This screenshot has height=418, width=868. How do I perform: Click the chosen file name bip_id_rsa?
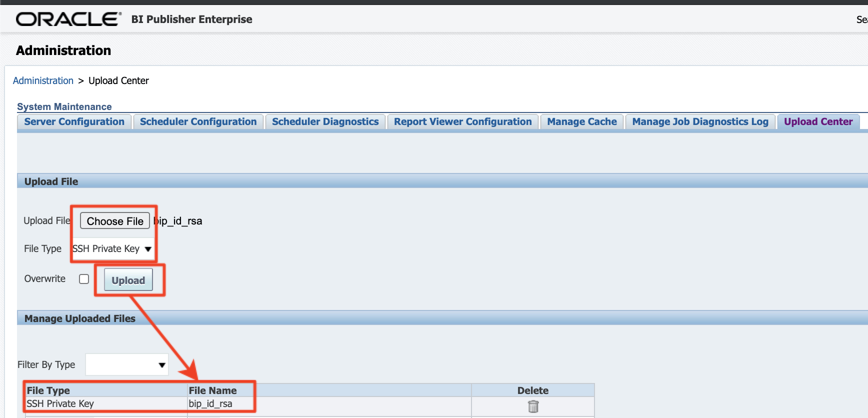point(178,221)
